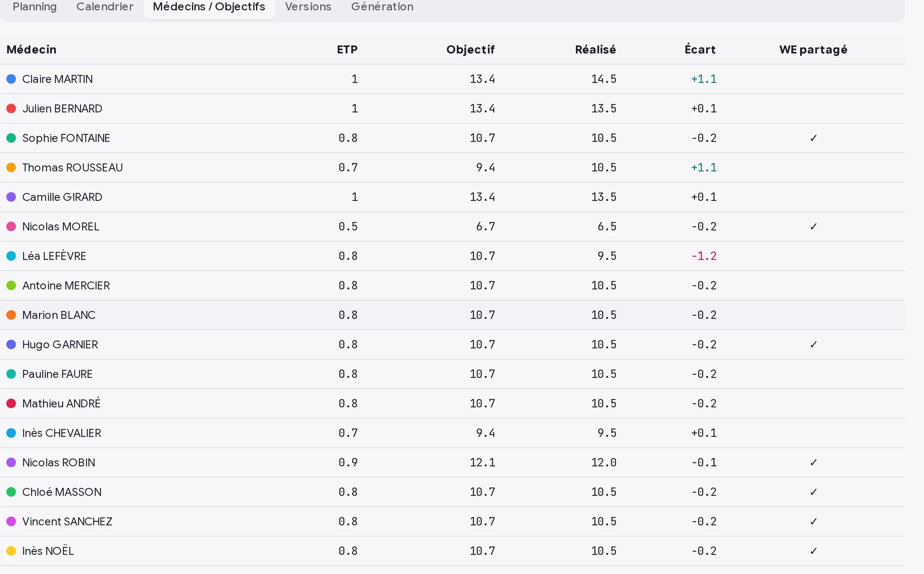Click Nicolas MOREL's pink color dot
This screenshot has height=574, width=924.
coord(11,226)
